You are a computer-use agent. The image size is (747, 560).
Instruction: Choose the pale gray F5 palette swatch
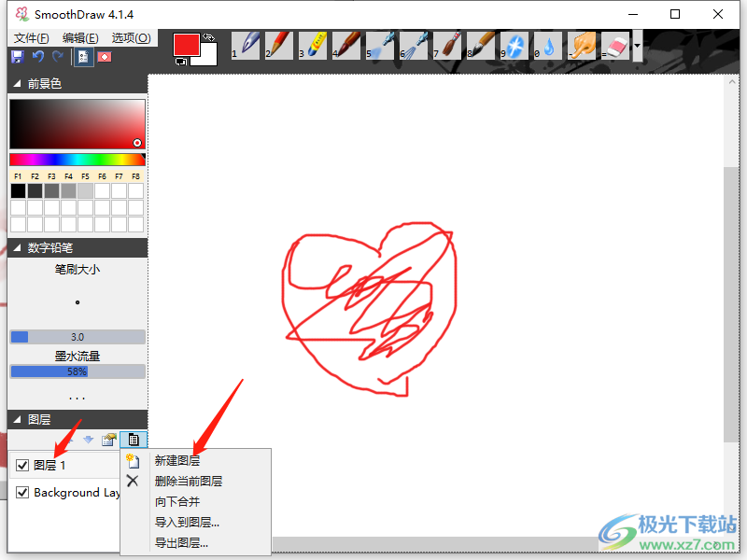tap(85, 191)
